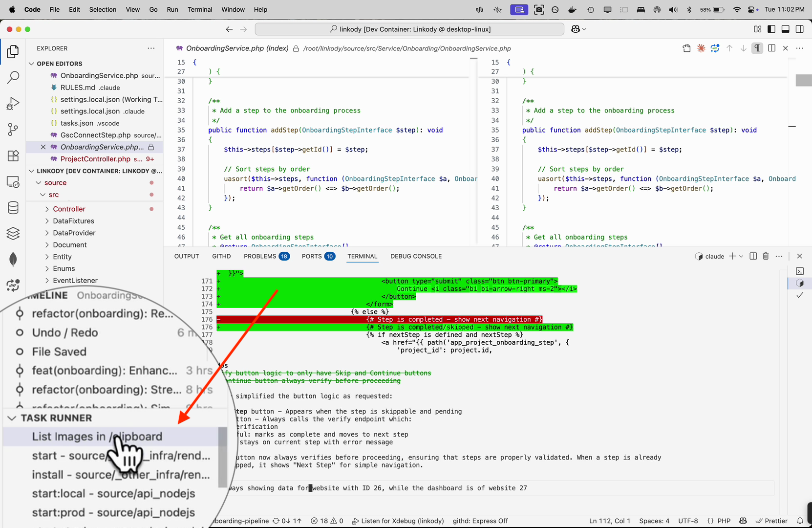Open the Run and Debug view
Screen dimensions: 812x528
(x=13, y=103)
